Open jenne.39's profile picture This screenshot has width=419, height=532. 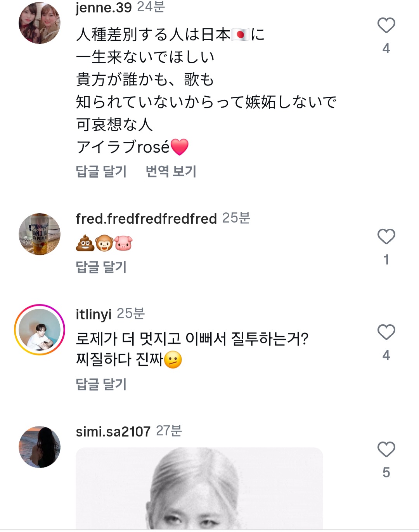40,23
